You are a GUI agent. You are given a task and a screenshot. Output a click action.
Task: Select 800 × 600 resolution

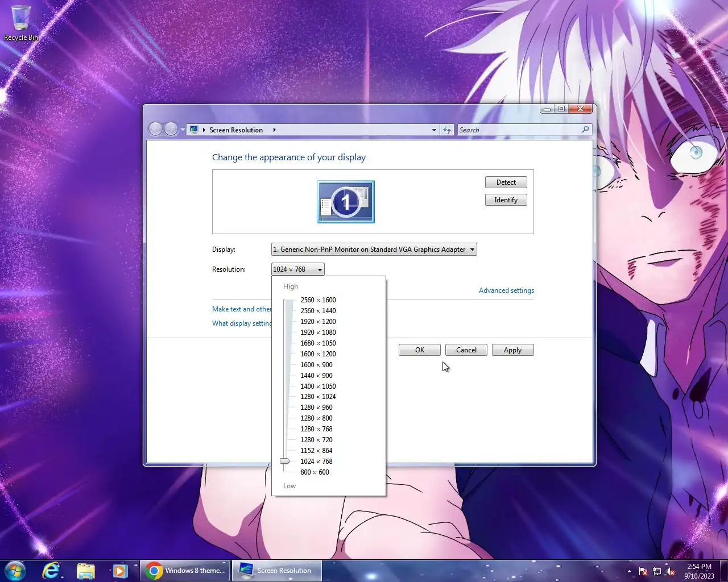point(315,472)
